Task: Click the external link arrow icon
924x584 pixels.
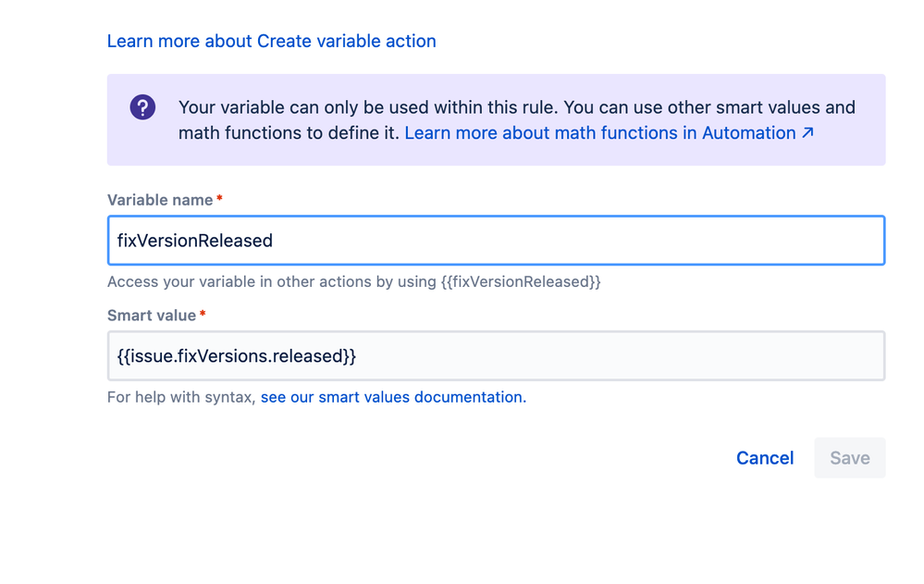Action: click(807, 133)
